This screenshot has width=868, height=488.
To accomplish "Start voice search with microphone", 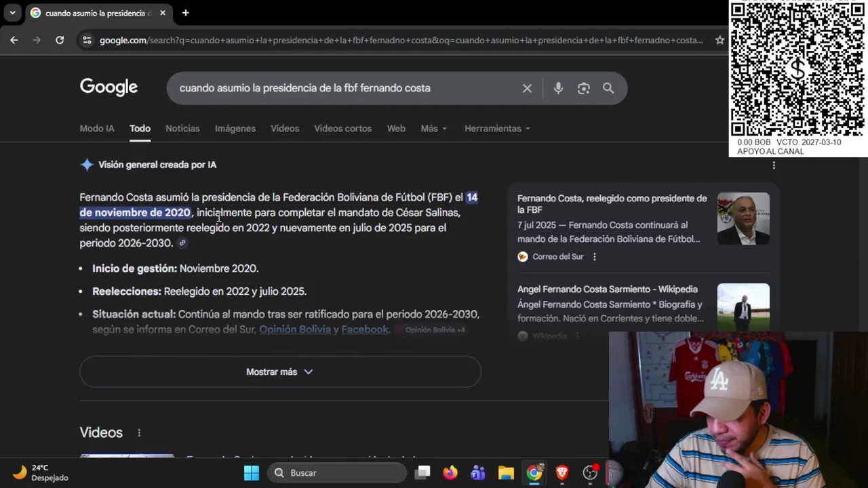I will [x=558, y=88].
